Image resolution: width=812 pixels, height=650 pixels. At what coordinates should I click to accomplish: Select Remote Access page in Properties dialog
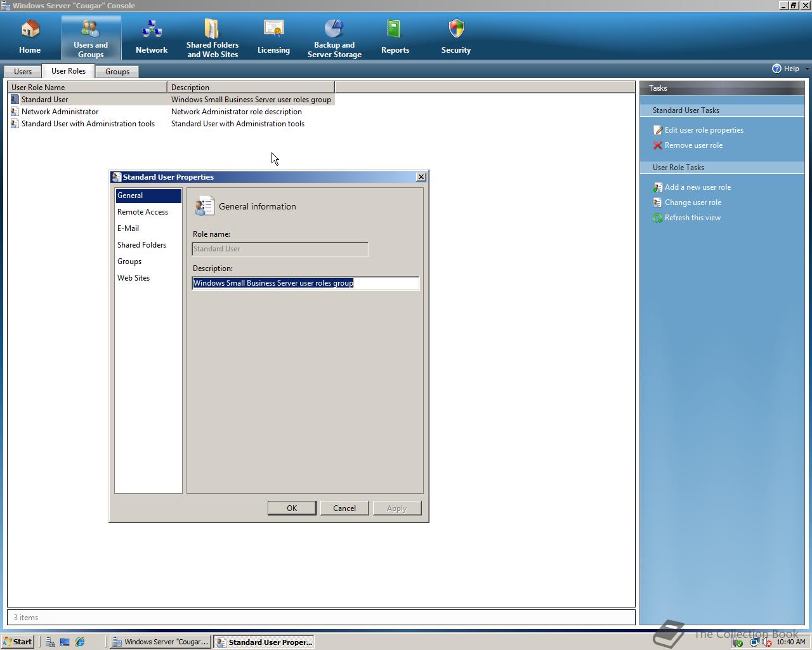[148, 212]
